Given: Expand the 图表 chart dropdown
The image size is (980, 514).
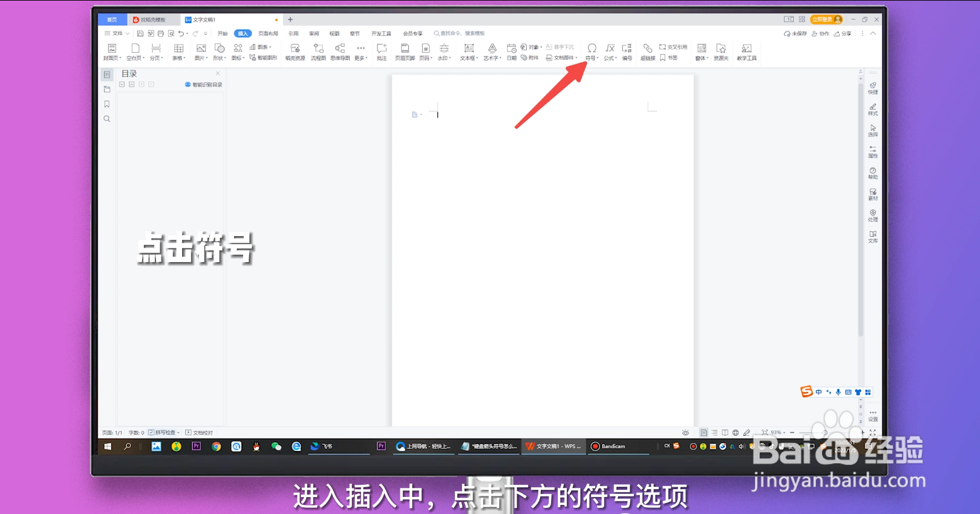Looking at the screenshot, I should tap(261, 47).
